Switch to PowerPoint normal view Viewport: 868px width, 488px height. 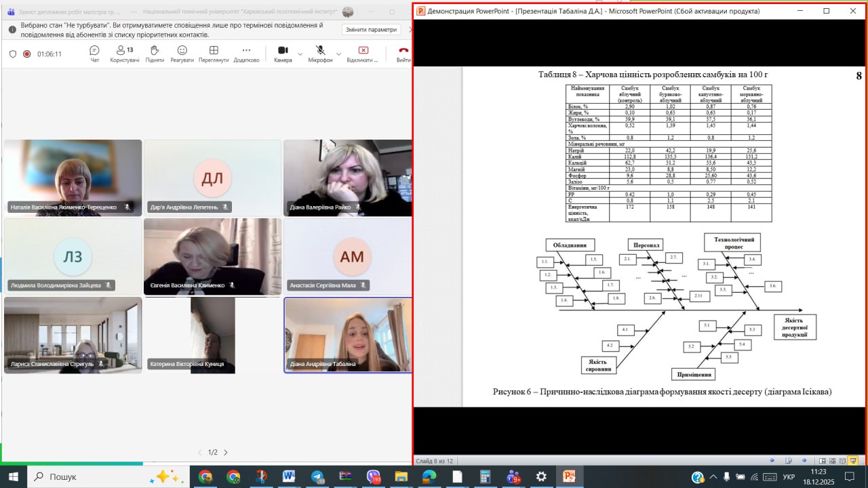pos(823,461)
